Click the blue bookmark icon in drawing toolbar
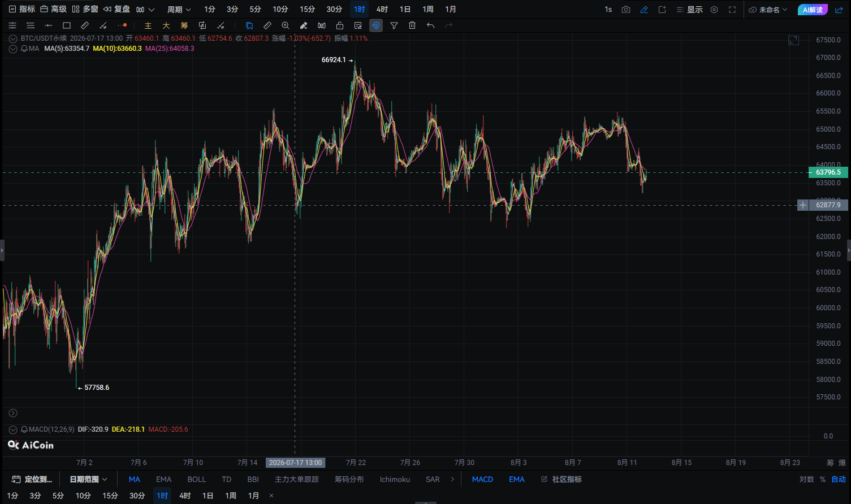The width and height of the screenshot is (851, 504). coord(249,25)
